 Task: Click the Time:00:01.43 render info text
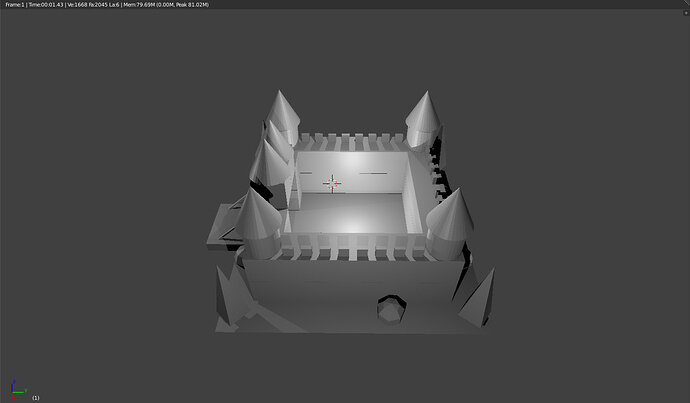46,4
